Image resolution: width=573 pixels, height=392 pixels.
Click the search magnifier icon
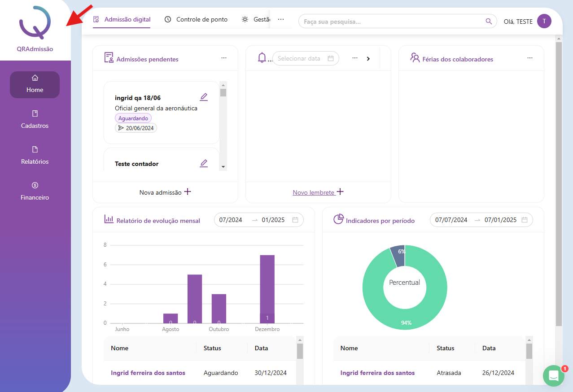489,21
